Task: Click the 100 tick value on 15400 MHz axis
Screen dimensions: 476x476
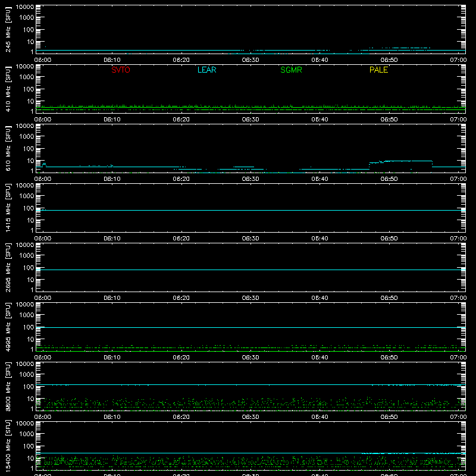Action: pyautogui.click(x=29, y=446)
